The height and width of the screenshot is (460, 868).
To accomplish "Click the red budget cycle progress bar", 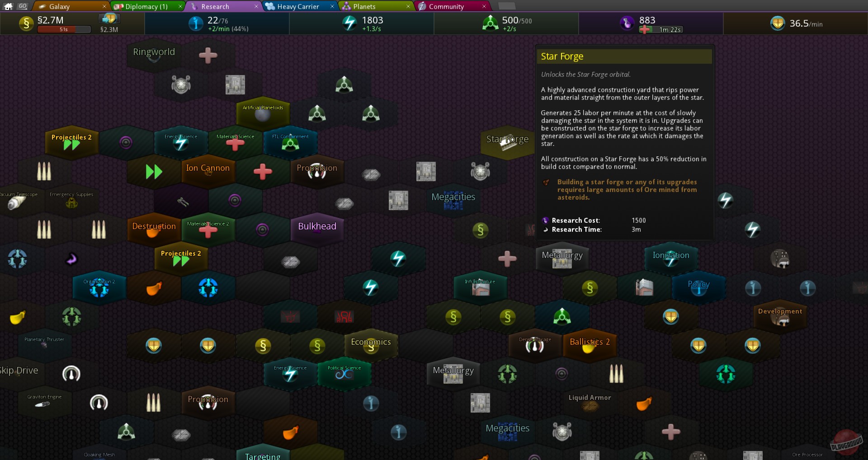I will 64,30.
